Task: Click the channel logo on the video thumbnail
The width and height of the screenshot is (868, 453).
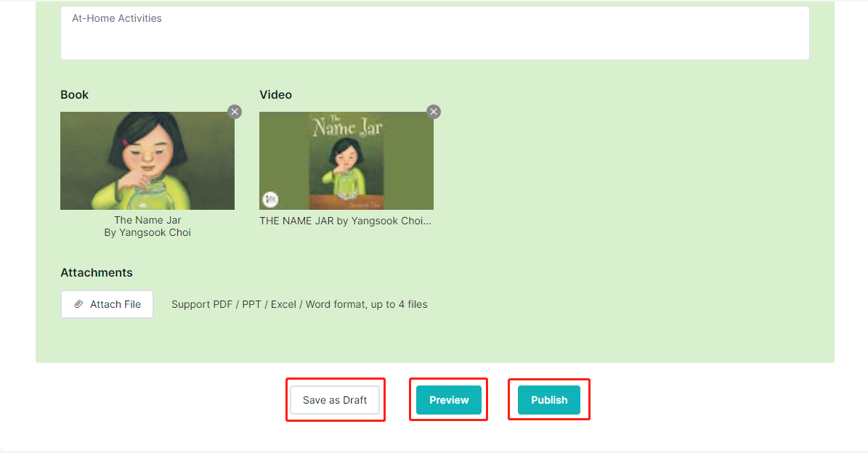Action: [270, 199]
